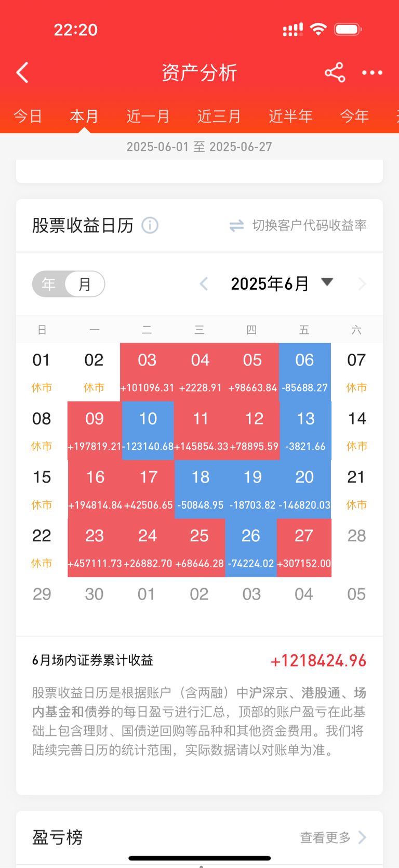Select blue June 20 cell showing -146820.03
This screenshot has width=399, height=868.
point(304,489)
